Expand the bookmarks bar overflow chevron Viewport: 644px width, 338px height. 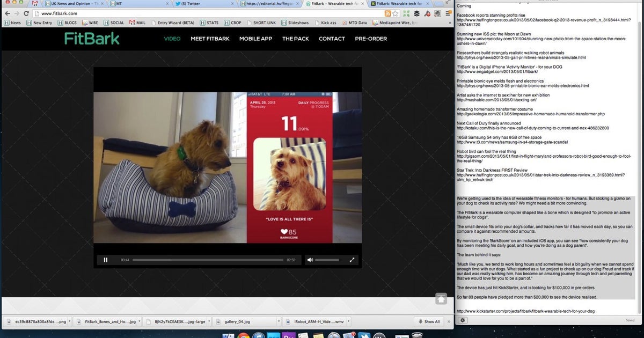pyautogui.click(x=449, y=22)
